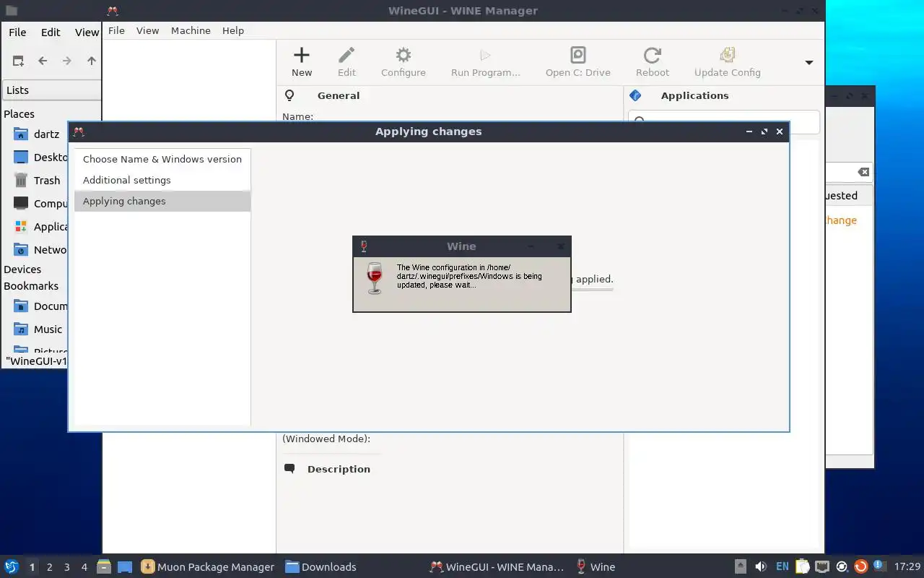Click EN keyboard layout indicator
The image size is (924, 578).
click(782, 567)
